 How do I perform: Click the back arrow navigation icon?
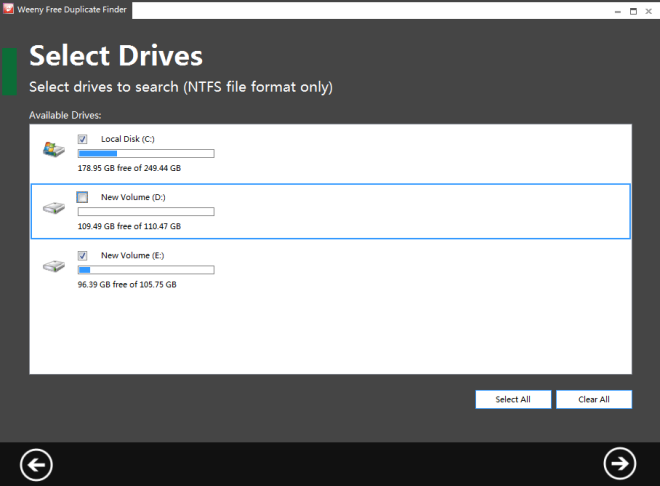point(36,465)
